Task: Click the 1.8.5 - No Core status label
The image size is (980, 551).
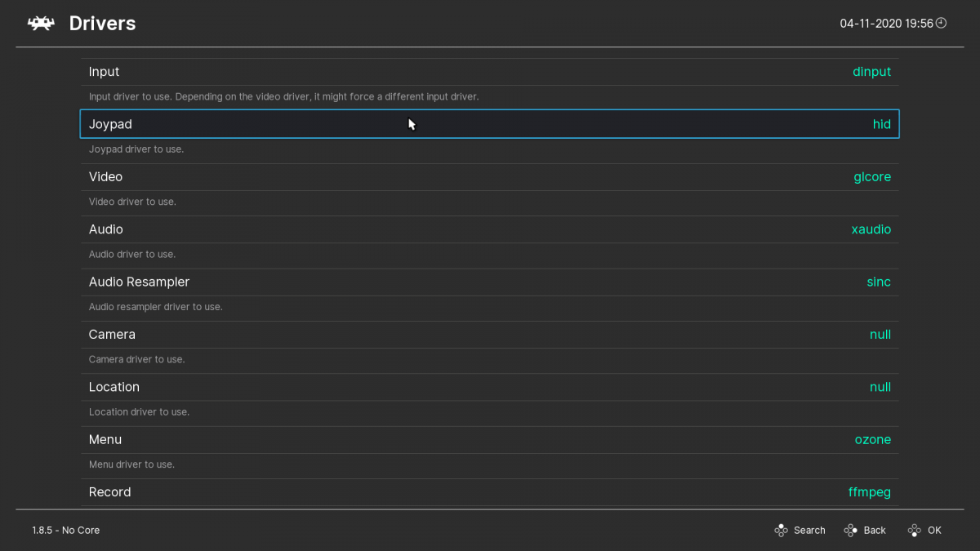Action: (65, 530)
